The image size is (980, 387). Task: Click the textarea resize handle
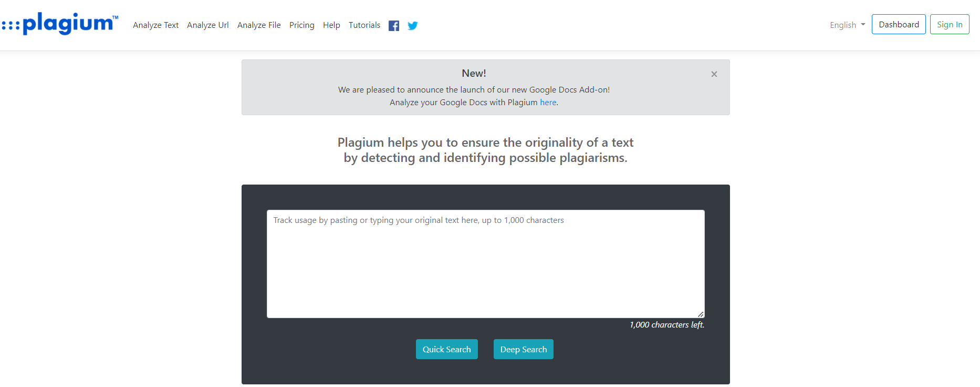(702, 313)
